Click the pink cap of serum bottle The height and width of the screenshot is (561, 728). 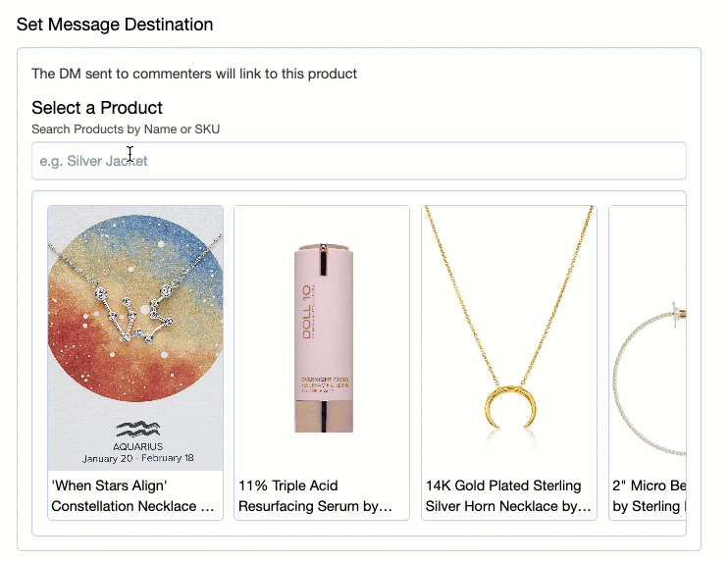[322, 258]
